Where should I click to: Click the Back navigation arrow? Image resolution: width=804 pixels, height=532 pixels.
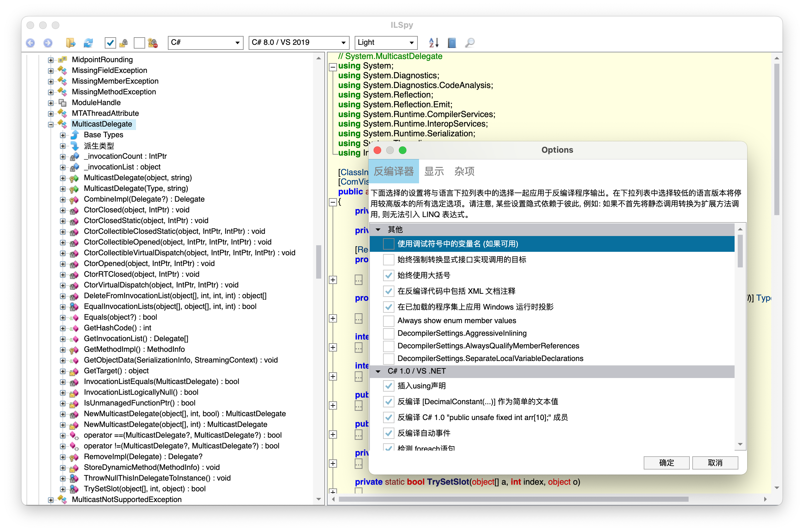click(x=31, y=43)
